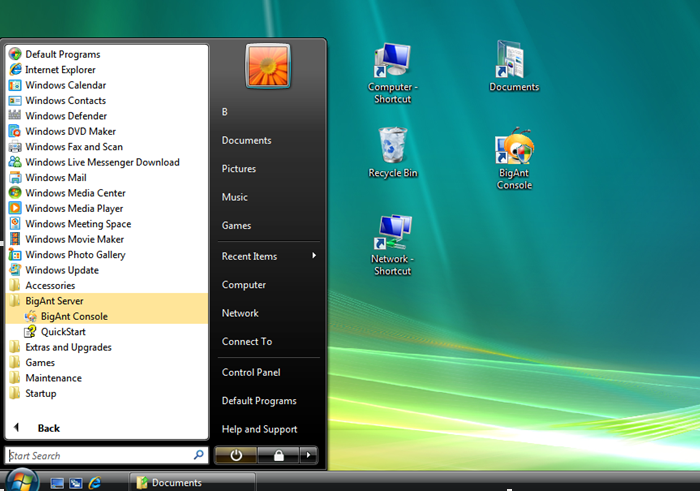The width and height of the screenshot is (700, 491).
Task: Click Connect To in the Start menu
Action: (x=269, y=341)
